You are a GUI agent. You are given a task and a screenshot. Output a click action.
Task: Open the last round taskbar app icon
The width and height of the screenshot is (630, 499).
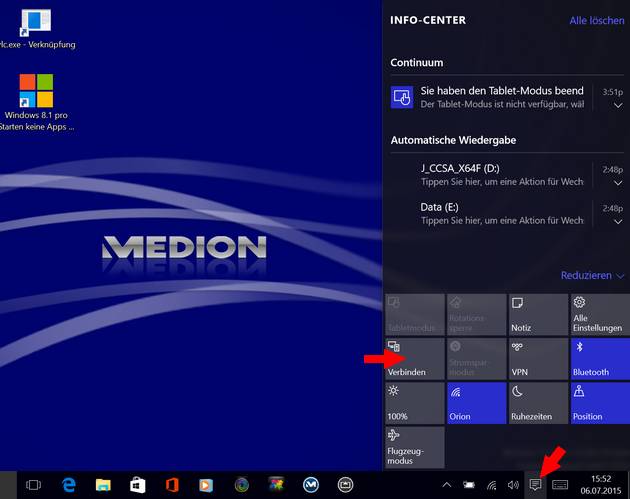tap(345, 485)
